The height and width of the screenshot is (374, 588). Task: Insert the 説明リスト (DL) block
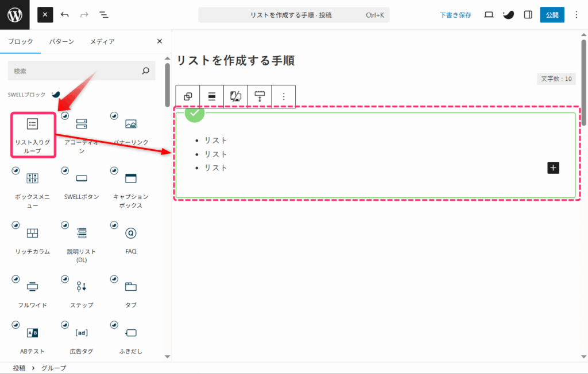82,243
